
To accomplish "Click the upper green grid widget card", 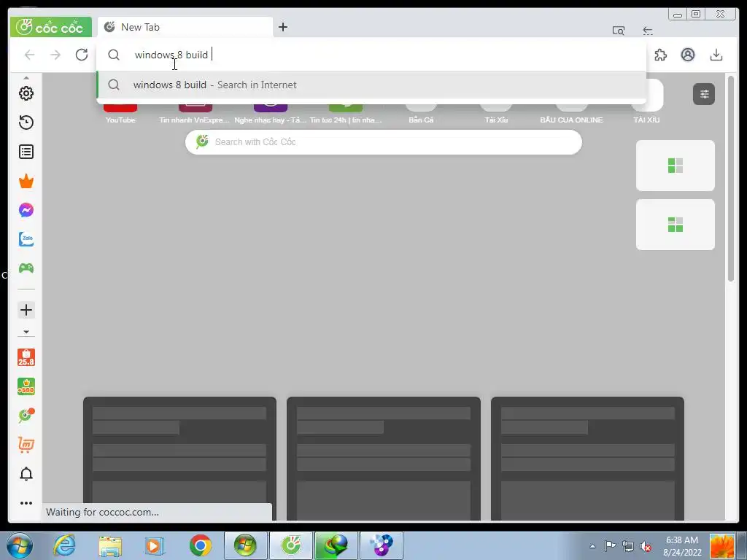I will click(676, 166).
